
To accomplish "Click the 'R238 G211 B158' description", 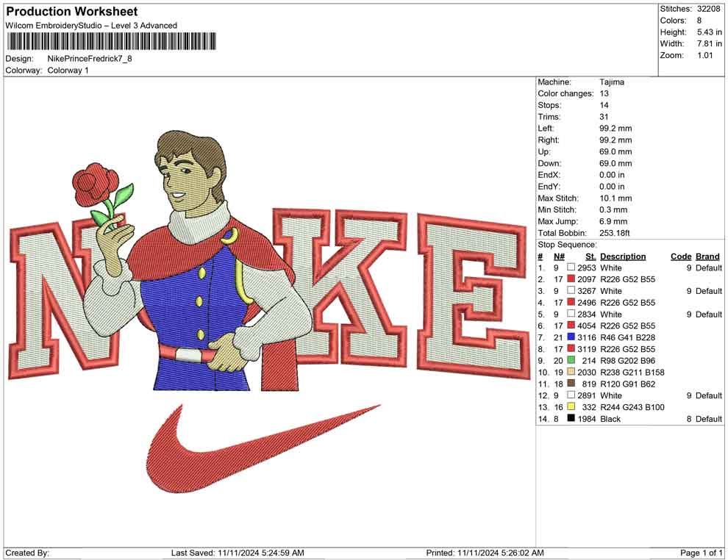I will click(x=632, y=372).
